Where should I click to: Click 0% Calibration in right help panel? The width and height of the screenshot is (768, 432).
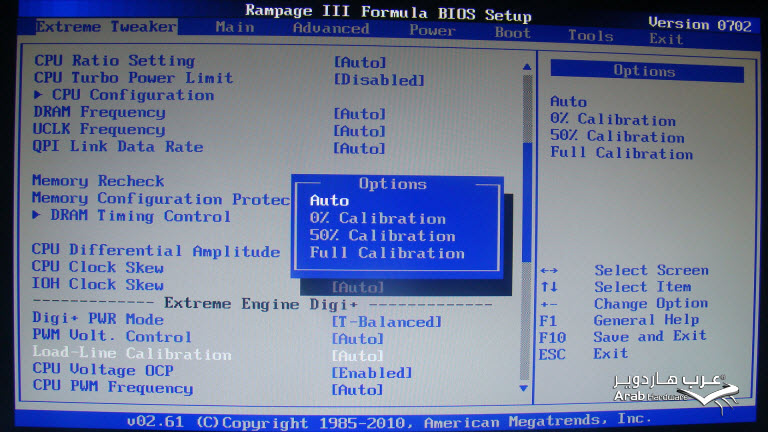click(x=613, y=119)
